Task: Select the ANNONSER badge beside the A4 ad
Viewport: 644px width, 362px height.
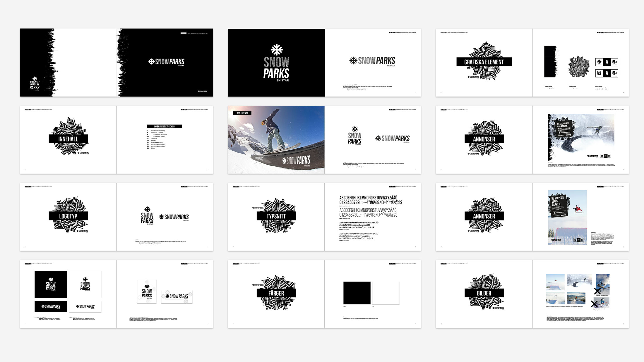Action: [484, 216]
